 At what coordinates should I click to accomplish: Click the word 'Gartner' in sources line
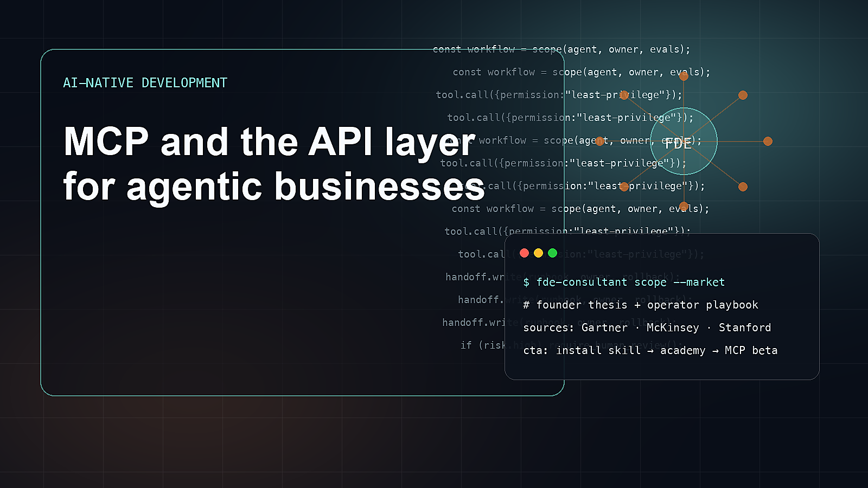[x=604, y=328]
